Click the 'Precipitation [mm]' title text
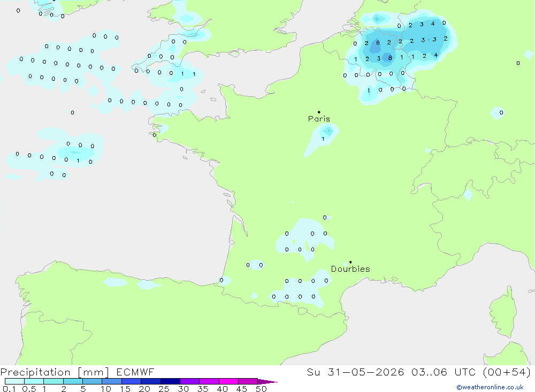The image size is (535, 392). (55, 372)
